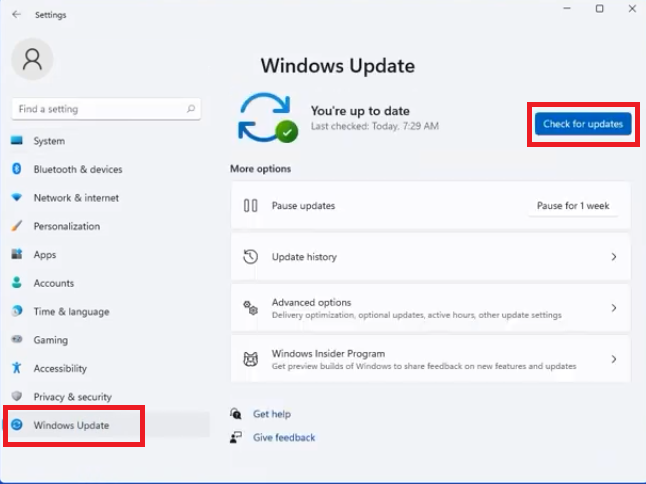Click the Personalization paintbrush icon
This screenshot has width=646, height=484.
[x=17, y=226]
